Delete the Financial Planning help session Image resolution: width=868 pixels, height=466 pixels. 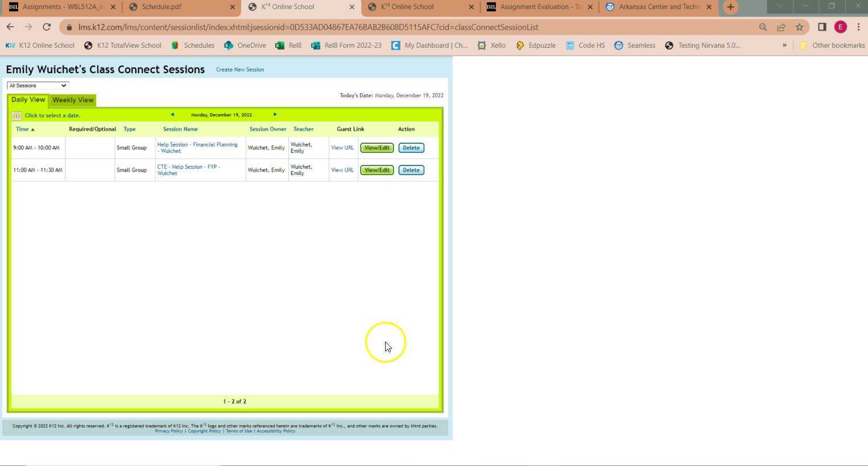click(x=411, y=148)
